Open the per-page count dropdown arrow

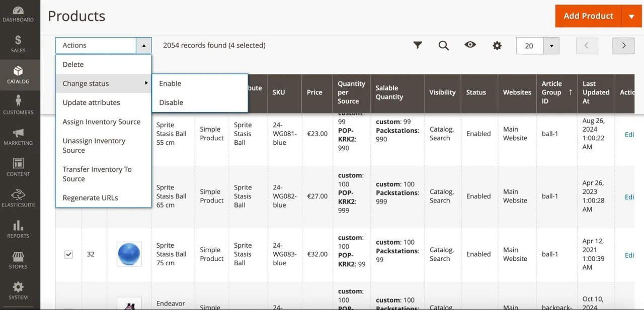pyautogui.click(x=551, y=46)
